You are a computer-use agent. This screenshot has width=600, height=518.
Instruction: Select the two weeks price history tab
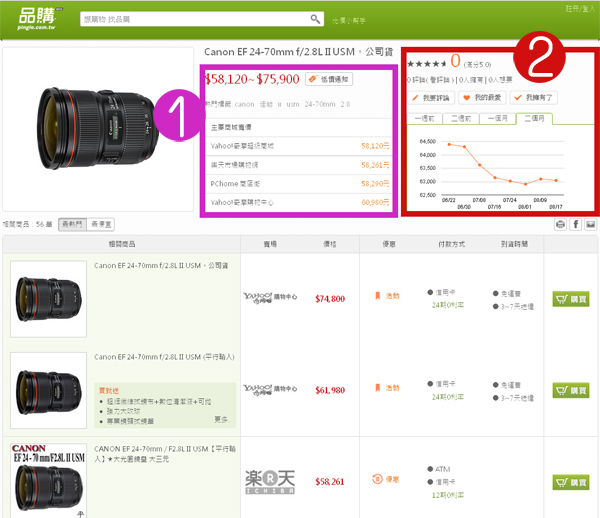click(461, 119)
